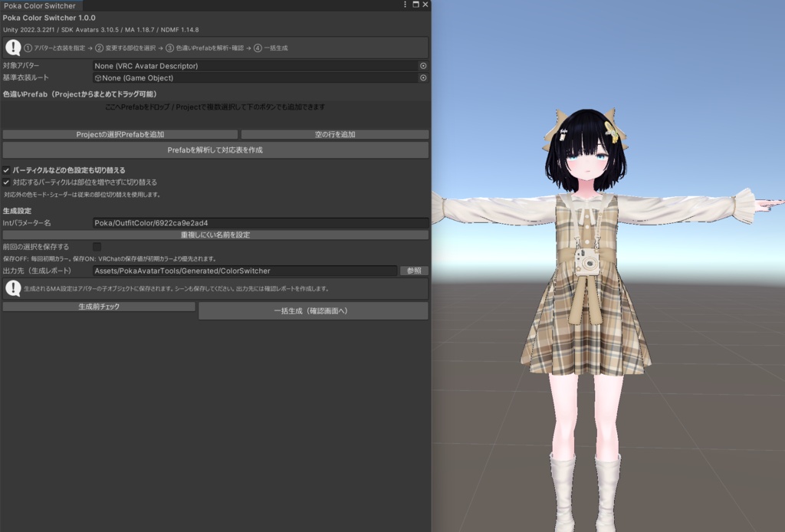
Task: Maximize the Poka Color Switcher window
Action: (415, 5)
